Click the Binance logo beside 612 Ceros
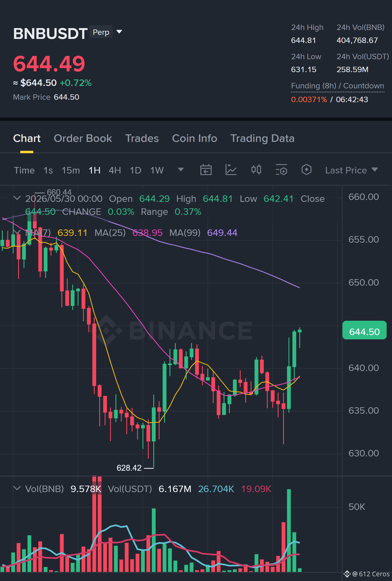Image resolution: width=392 pixels, height=581 pixels. click(x=347, y=574)
